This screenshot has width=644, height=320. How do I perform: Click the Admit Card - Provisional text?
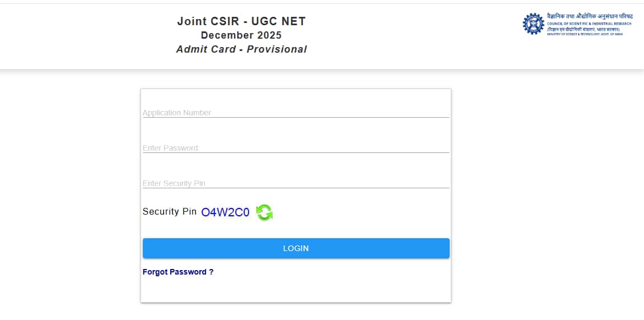pos(241,49)
